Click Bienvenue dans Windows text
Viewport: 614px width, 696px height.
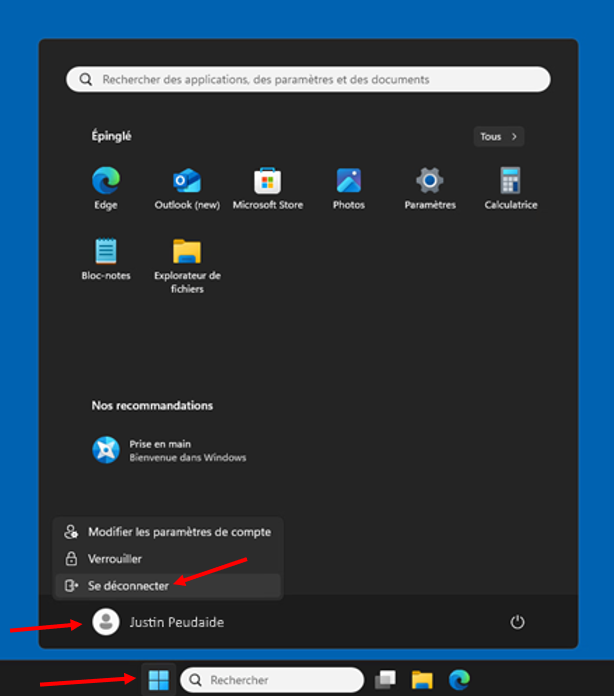click(188, 458)
